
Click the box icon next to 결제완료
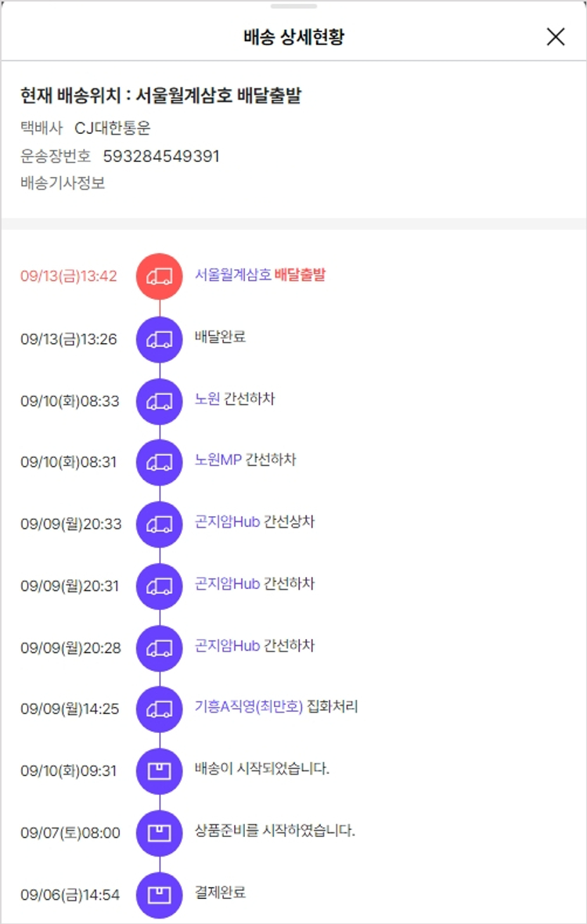(159, 893)
